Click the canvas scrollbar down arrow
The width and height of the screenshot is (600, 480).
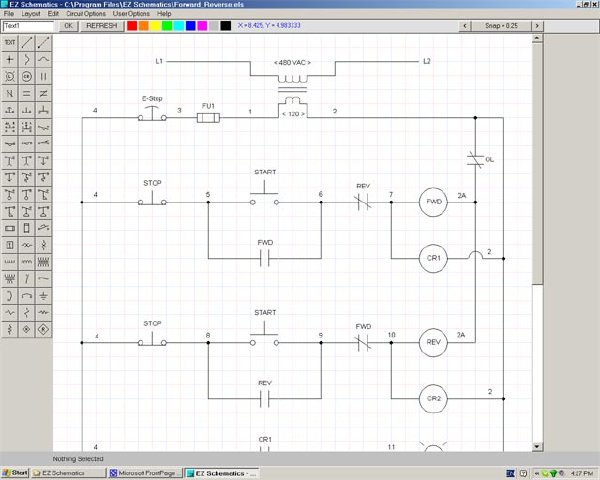(537, 446)
